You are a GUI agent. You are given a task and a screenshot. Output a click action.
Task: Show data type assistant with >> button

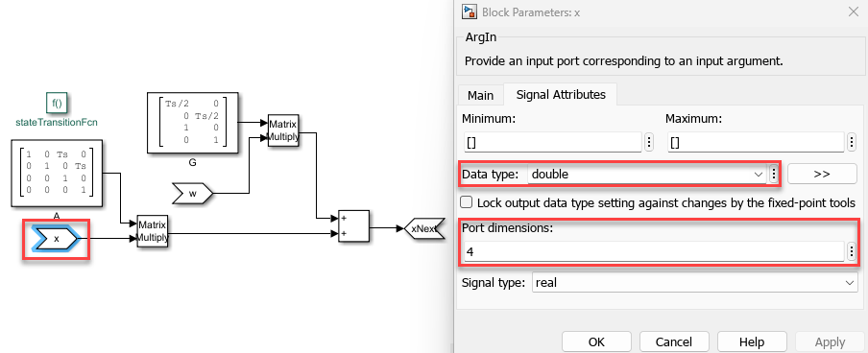click(822, 174)
